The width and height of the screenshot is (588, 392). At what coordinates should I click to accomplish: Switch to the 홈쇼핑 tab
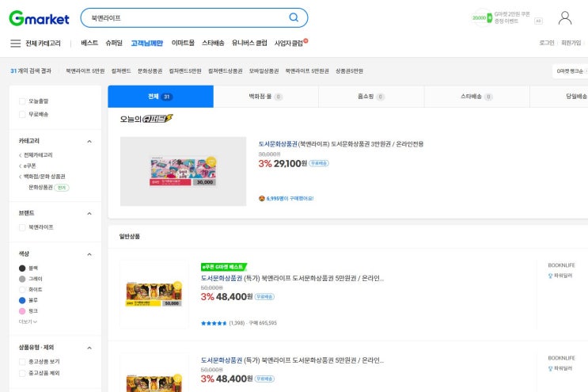[371, 97]
